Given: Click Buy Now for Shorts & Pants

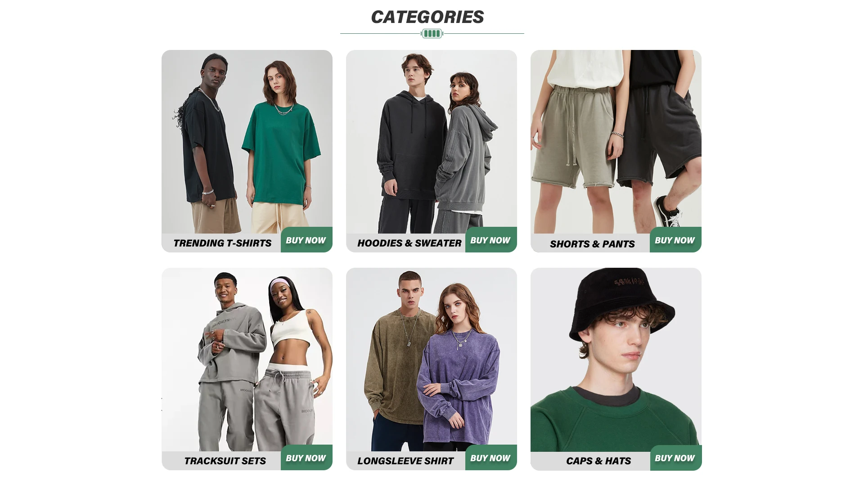Looking at the screenshot, I should 675,240.
